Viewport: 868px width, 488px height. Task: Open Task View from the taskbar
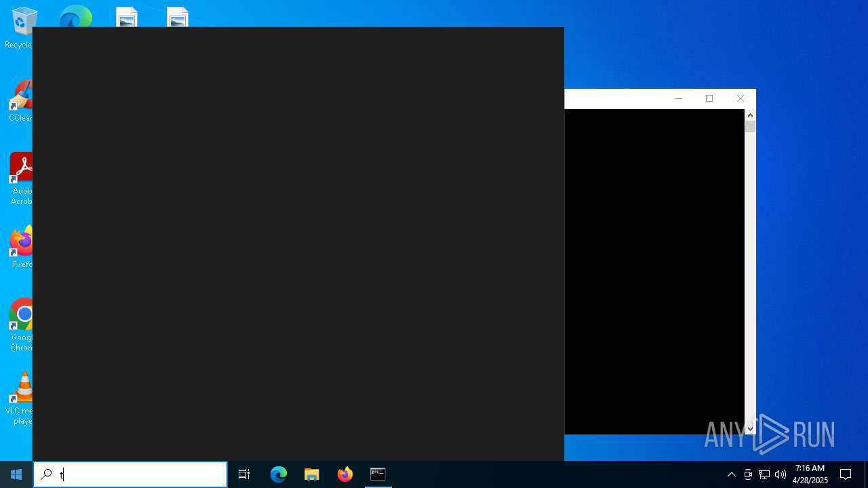coord(244,474)
